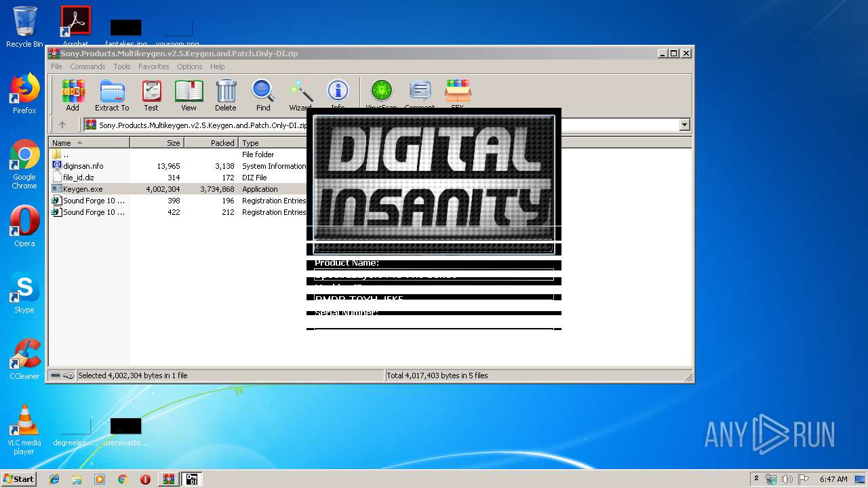Open the Tools menu
This screenshot has width=868, height=488.
click(x=122, y=66)
